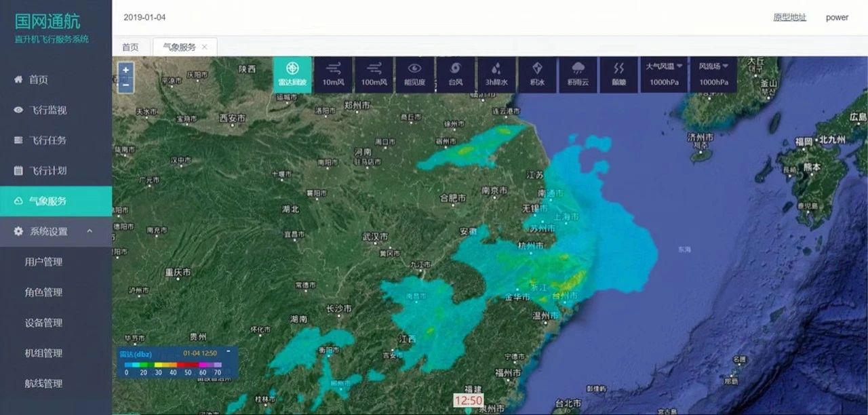
Task: Select the 雷达回波 radar echo layer icon
Action: tap(292, 75)
